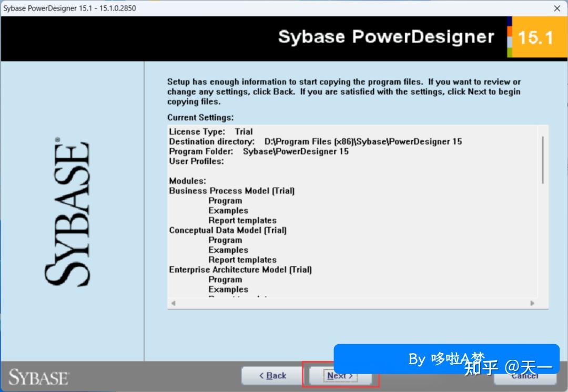
Task: Select the Conceptual Data Model (Trial) entry
Action: coord(228,230)
